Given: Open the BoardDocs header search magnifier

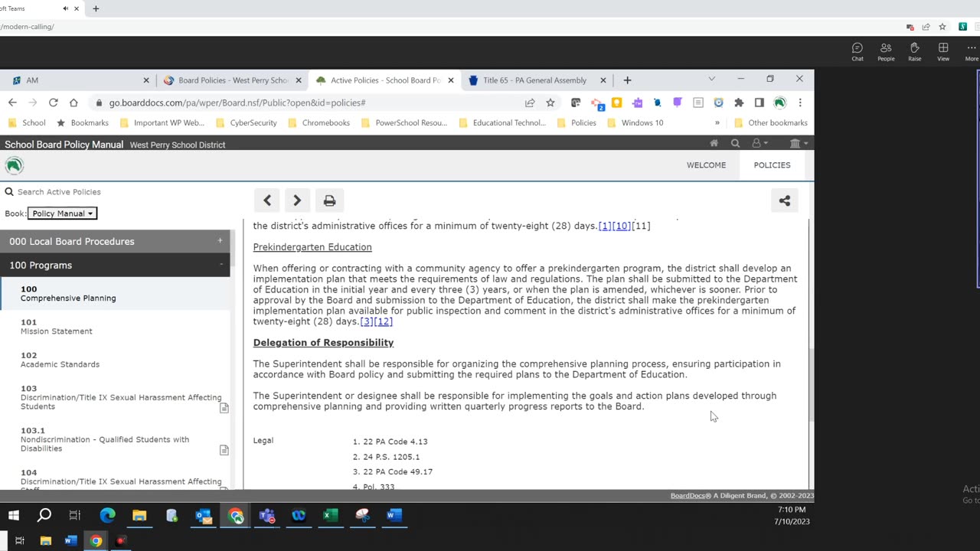Looking at the screenshot, I should coord(735,143).
